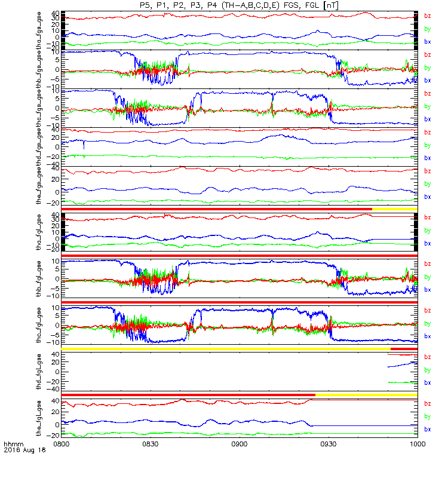Select the bx legend label of the tha_fgs_gse panel
The width and height of the screenshot is (448, 478).
point(428,42)
